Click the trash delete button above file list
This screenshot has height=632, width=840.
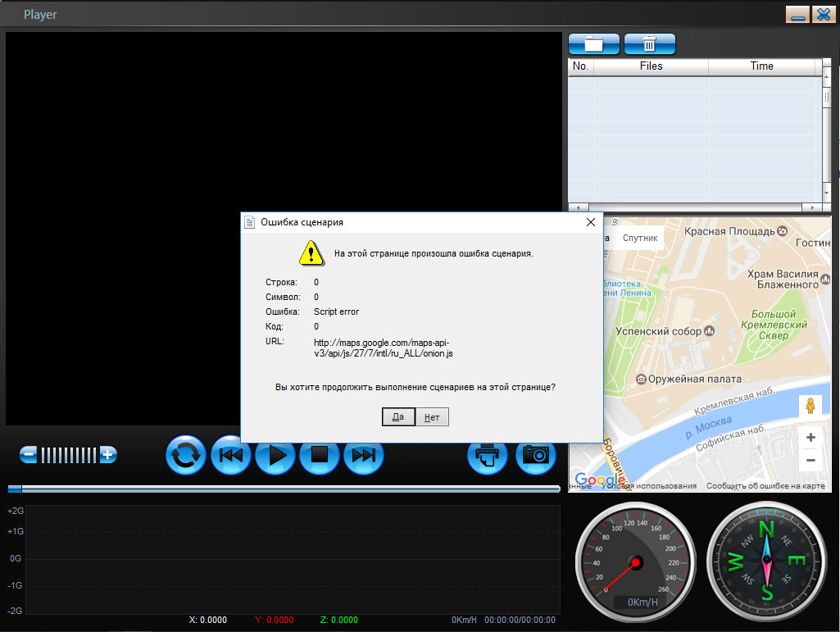(649, 44)
